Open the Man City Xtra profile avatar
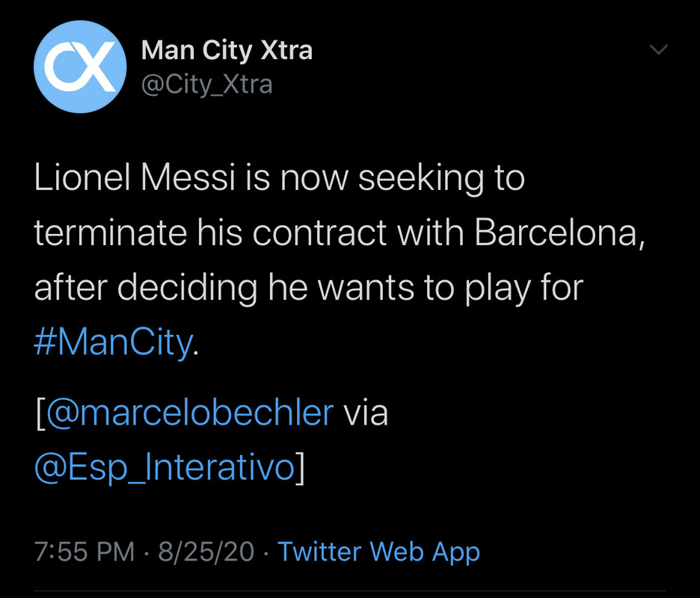 80,67
